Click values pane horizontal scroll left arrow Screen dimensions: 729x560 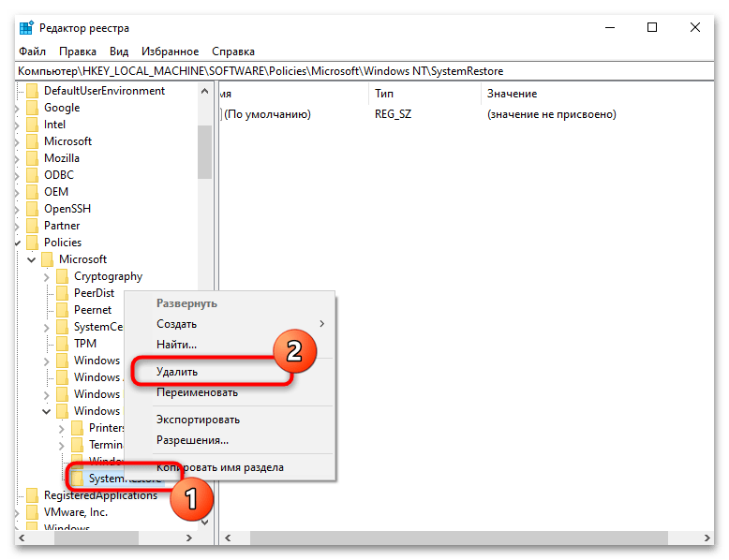pos(228,538)
